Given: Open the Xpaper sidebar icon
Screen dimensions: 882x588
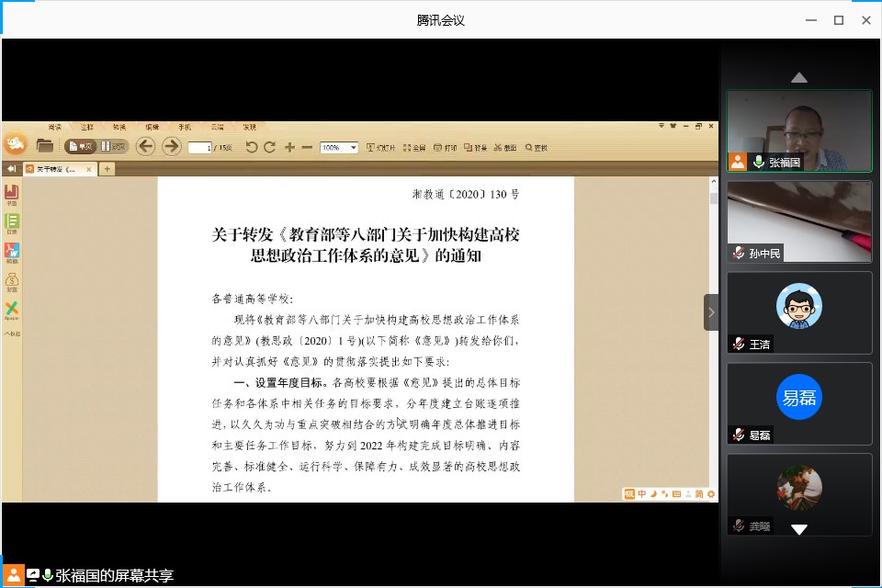Looking at the screenshot, I should pyautogui.click(x=12, y=311).
